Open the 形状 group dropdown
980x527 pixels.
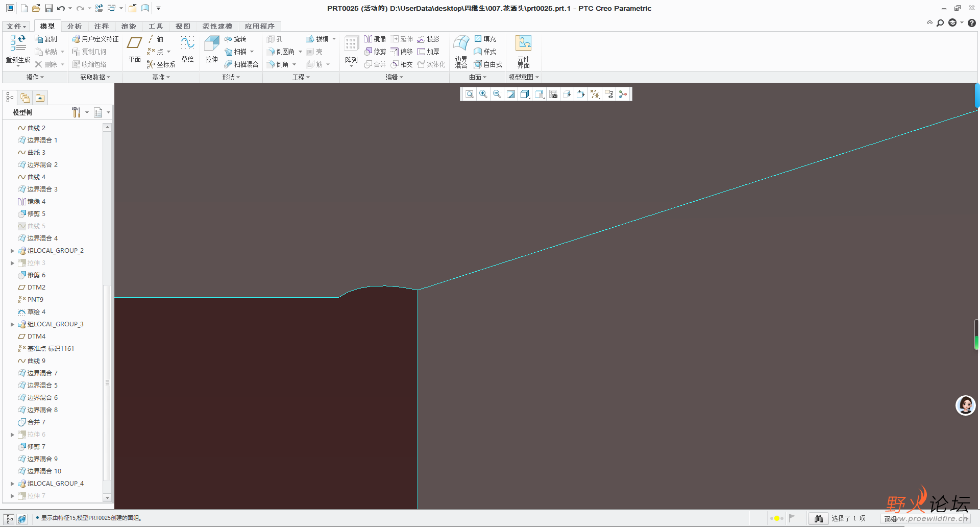231,77
